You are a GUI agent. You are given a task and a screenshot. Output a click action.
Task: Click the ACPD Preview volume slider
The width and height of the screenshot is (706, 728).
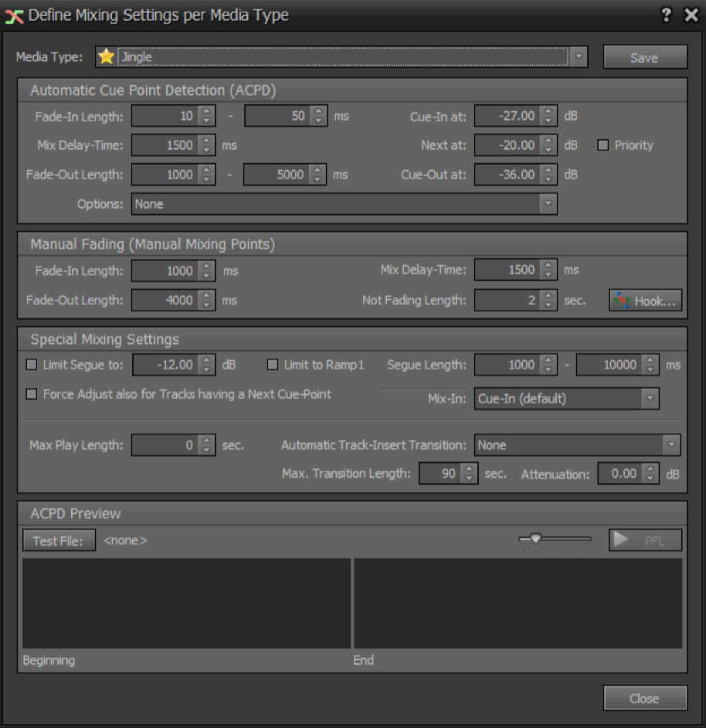(555, 539)
